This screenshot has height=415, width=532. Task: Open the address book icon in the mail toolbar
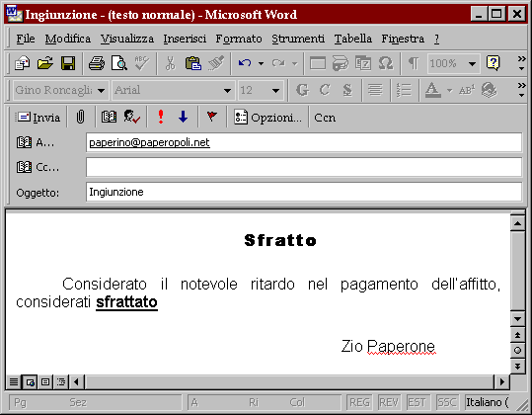coord(109,118)
